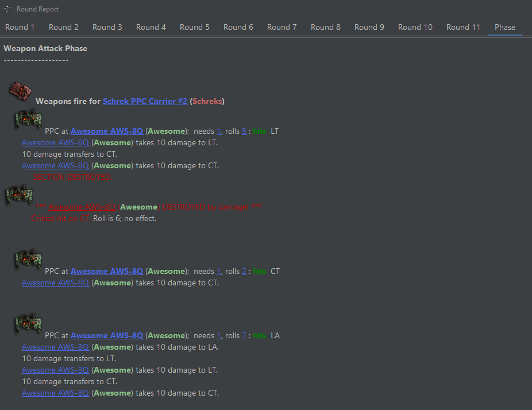Switch to the Round 2 tab
Viewport: 532px width, 410px height.
(x=63, y=27)
